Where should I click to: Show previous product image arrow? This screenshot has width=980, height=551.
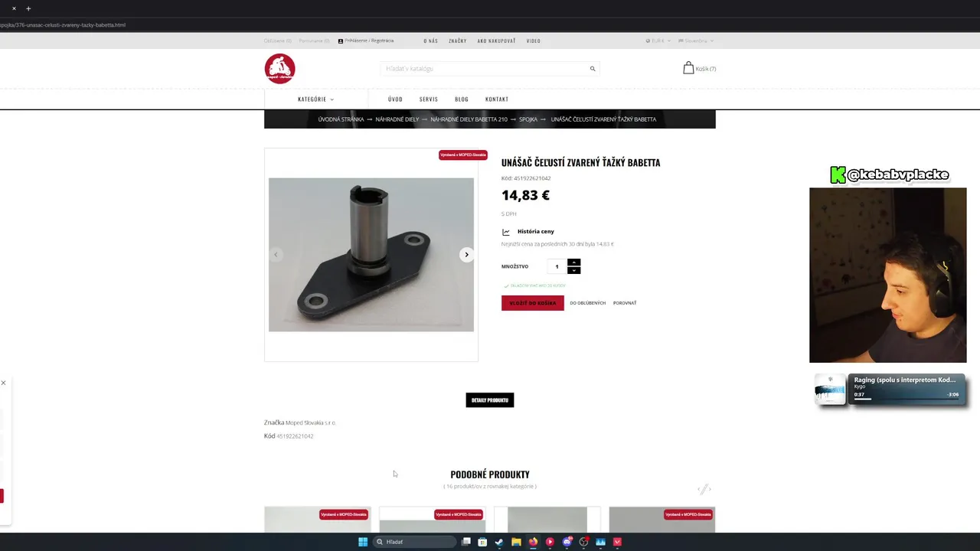[276, 255]
